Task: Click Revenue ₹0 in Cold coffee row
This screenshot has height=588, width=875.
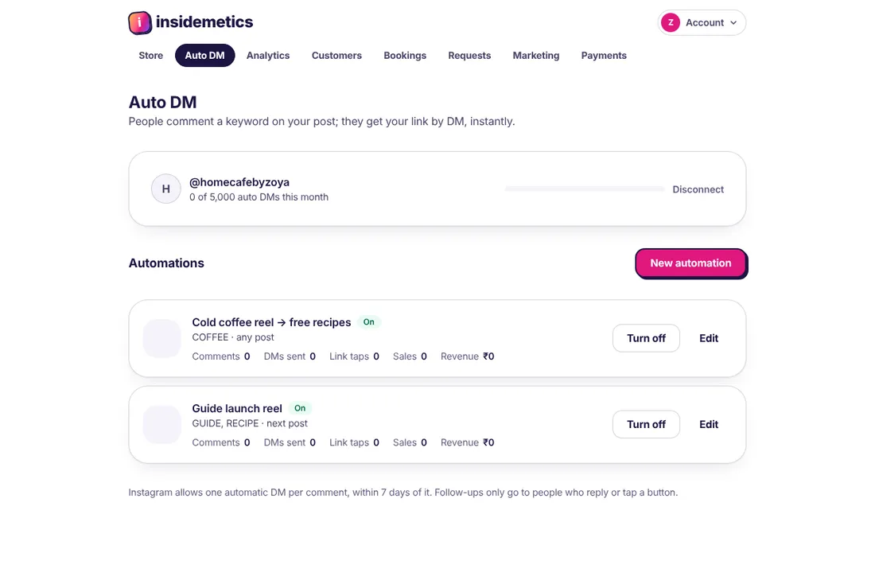Action: pos(467,356)
